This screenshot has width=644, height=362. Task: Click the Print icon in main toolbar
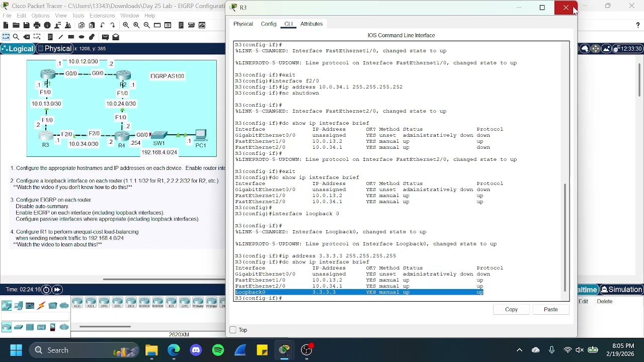[x=37, y=25]
